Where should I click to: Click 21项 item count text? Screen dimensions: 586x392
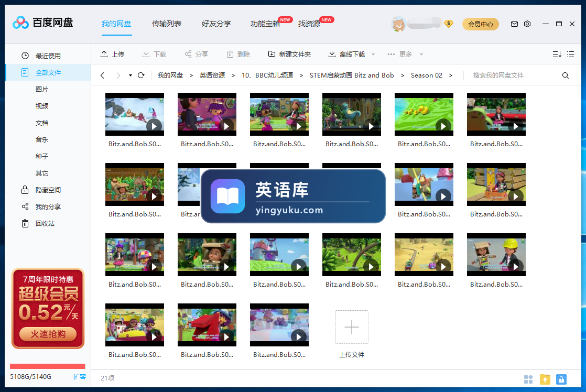point(107,378)
